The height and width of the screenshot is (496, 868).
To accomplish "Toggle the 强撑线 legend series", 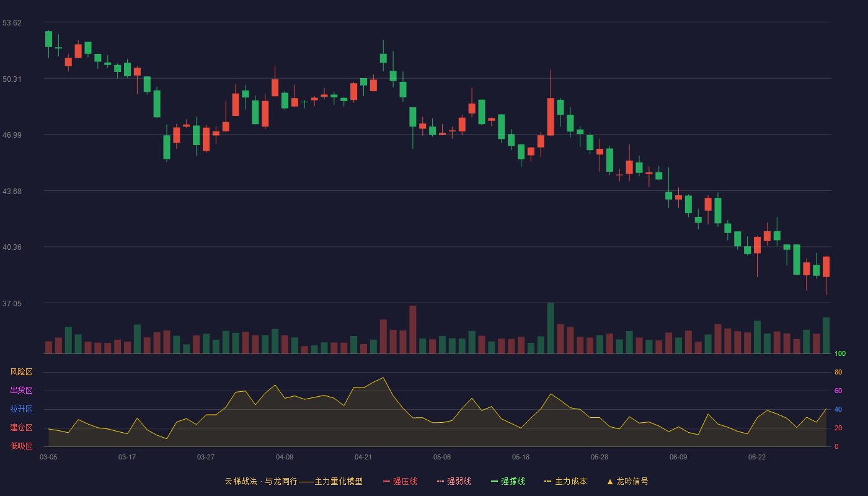I will pos(508,481).
